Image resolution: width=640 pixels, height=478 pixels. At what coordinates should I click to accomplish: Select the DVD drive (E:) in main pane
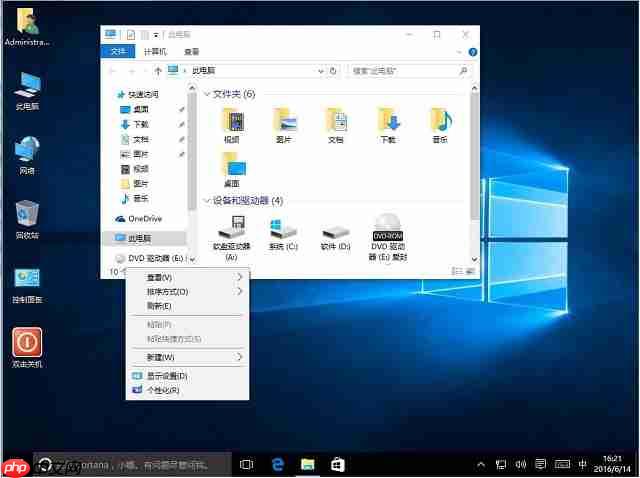(388, 238)
